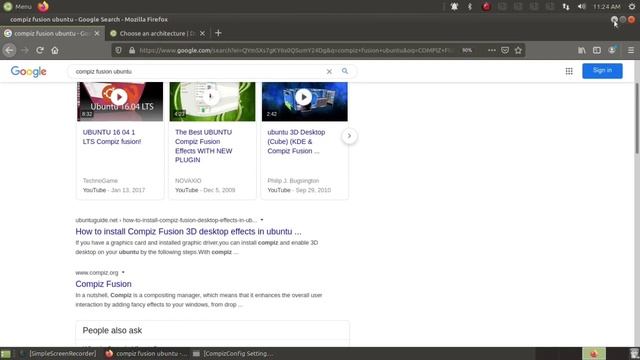Screen dimensions: 640x360
Task: Open the Google apps grid
Action: (x=569, y=71)
